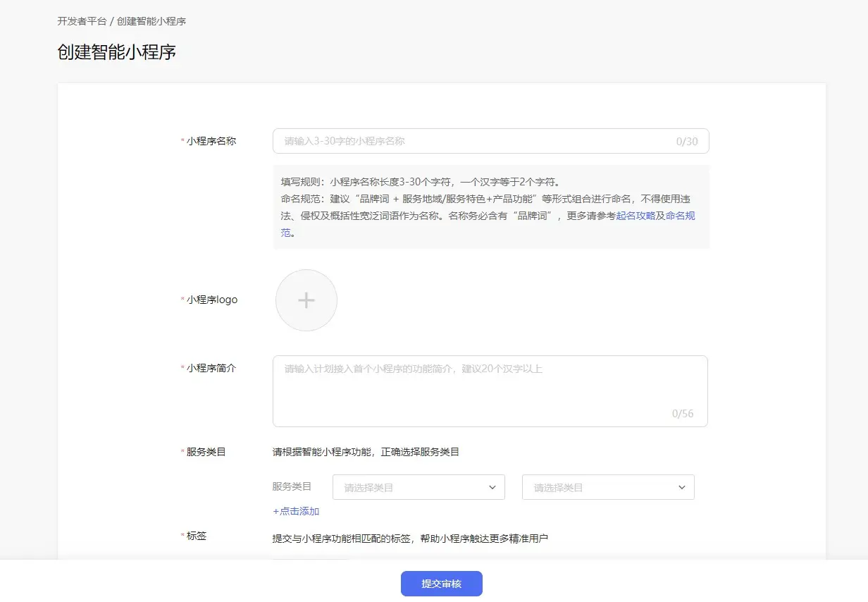The image size is (868, 602).
Task: Go to 开发者平台 in the breadcrumb
Action: (82, 21)
